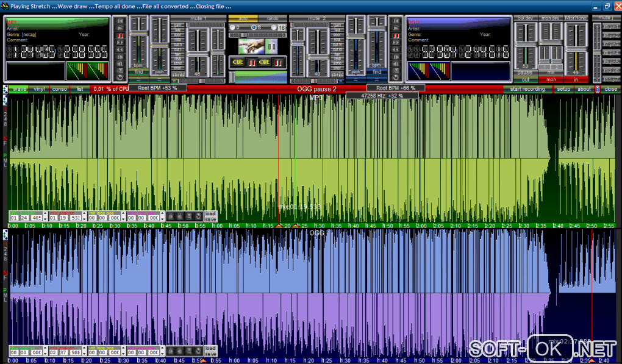Click init loop pos stepper on OGG waveform
Viewport: 622px width, 364px height.
[x=123, y=351]
